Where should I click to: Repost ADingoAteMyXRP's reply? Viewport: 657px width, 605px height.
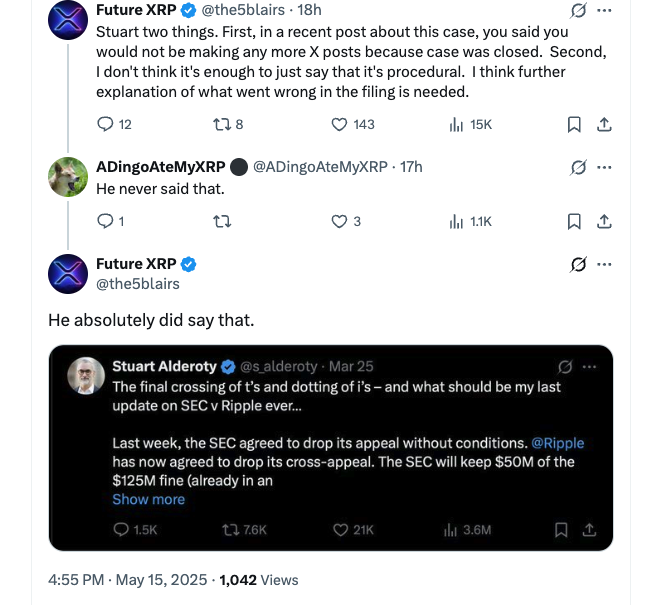point(222,221)
